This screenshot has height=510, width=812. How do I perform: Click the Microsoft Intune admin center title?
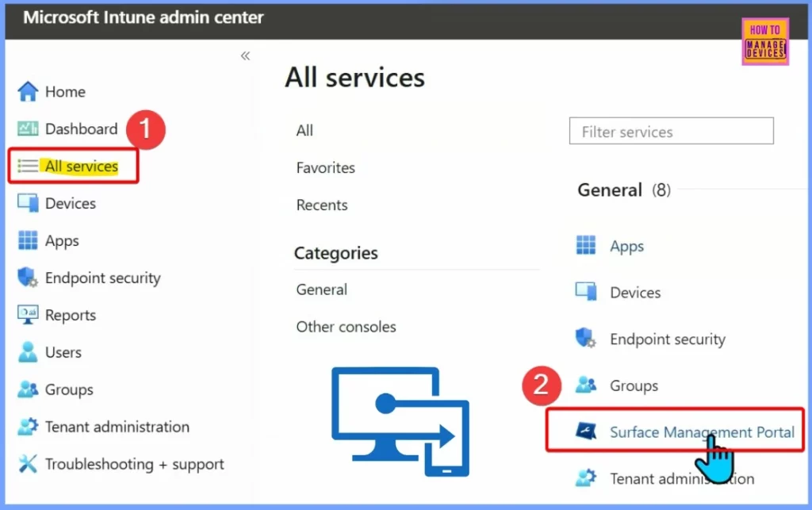pos(144,17)
